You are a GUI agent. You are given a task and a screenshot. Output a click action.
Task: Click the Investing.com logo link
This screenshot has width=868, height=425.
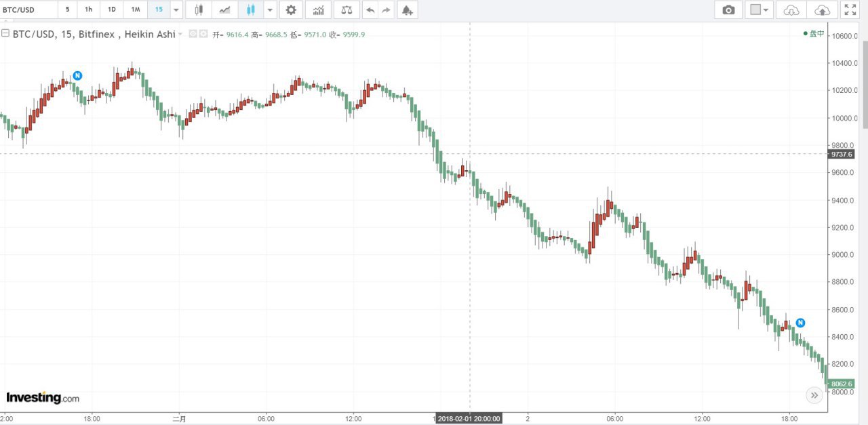(43, 398)
